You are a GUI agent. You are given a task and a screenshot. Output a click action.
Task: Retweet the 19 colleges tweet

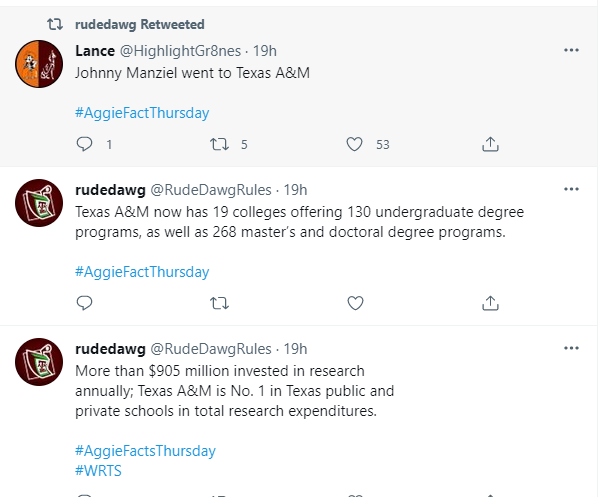coord(219,303)
